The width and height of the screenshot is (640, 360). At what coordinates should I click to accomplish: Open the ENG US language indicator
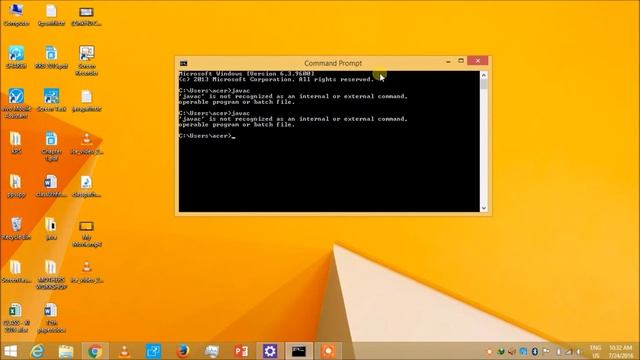(596, 351)
